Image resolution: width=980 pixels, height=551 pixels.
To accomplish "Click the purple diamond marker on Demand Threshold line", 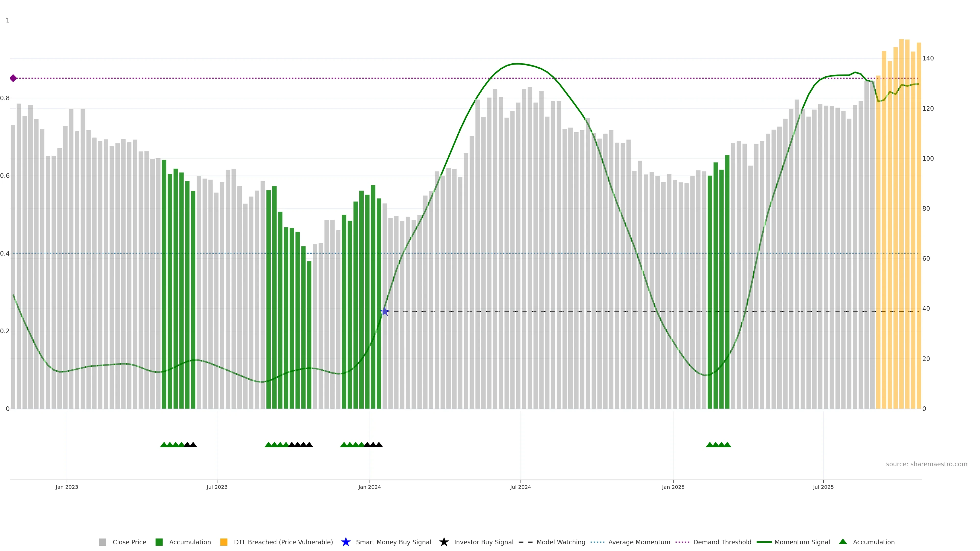I will [x=13, y=78].
